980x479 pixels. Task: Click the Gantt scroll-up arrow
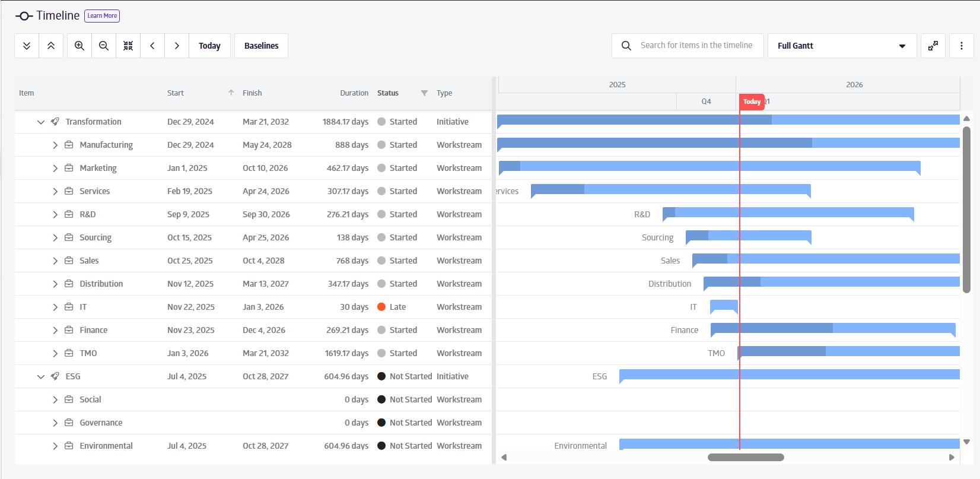click(966, 119)
